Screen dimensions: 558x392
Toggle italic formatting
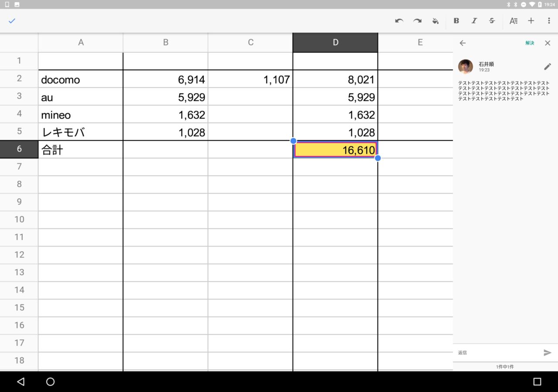coord(474,21)
